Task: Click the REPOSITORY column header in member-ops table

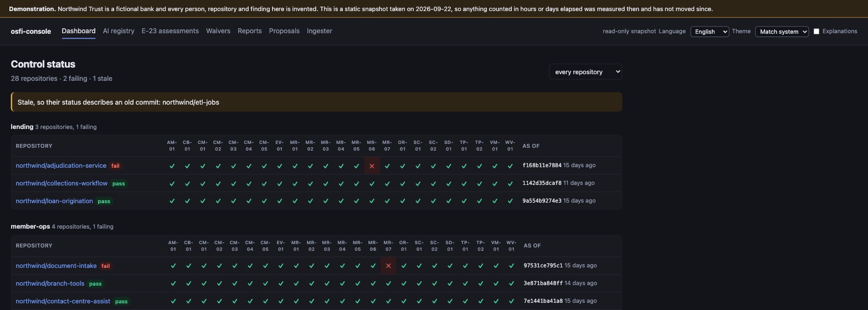Action: (x=34, y=246)
